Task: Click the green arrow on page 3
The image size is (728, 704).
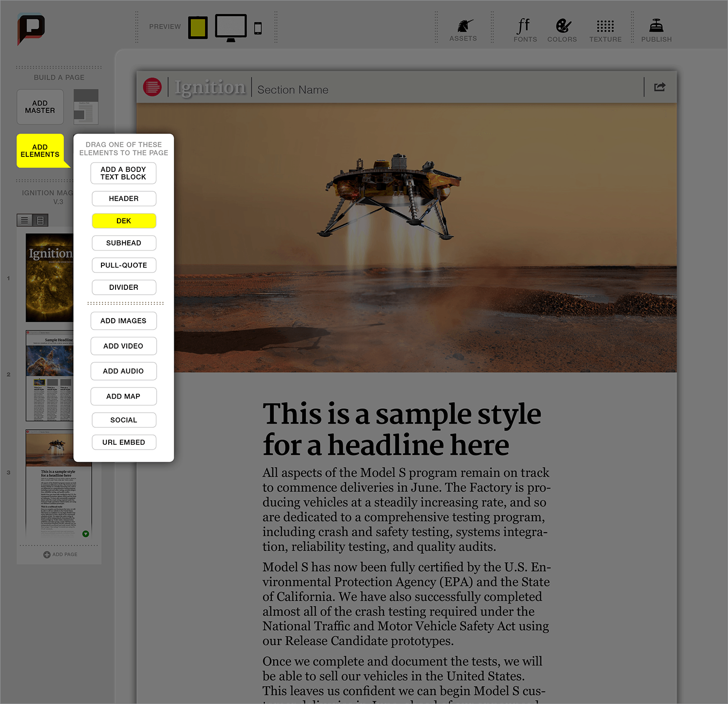Action: (86, 534)
